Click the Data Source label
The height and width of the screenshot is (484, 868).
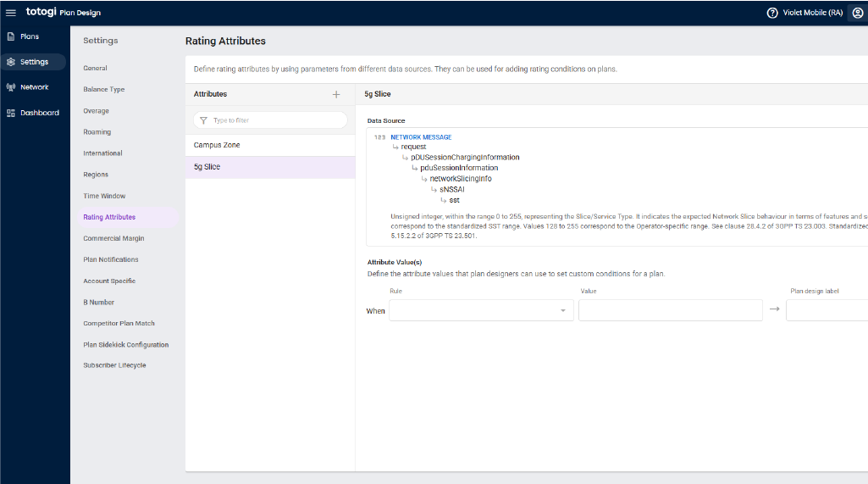tap(386, 121)
